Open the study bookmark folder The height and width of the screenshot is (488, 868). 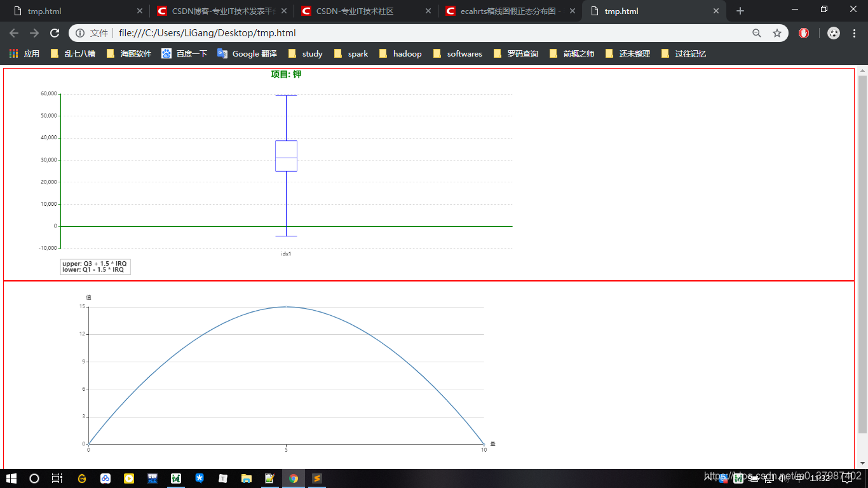(305, 53)
